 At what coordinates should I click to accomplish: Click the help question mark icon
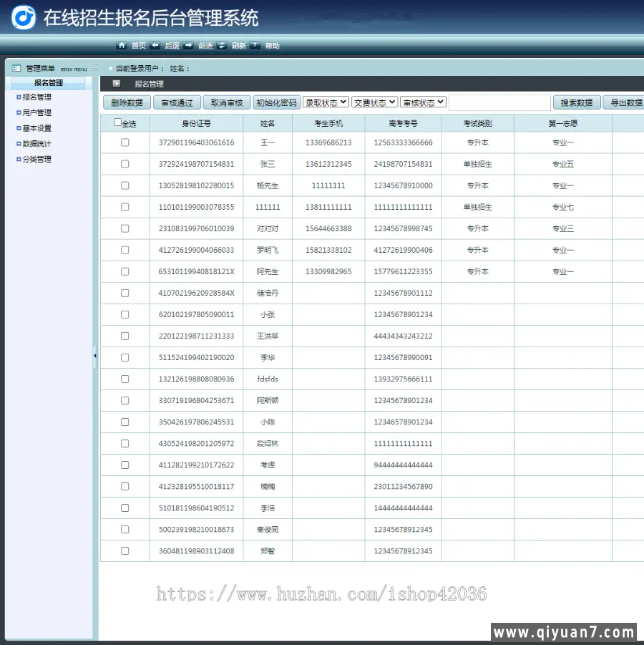(255, 45)
